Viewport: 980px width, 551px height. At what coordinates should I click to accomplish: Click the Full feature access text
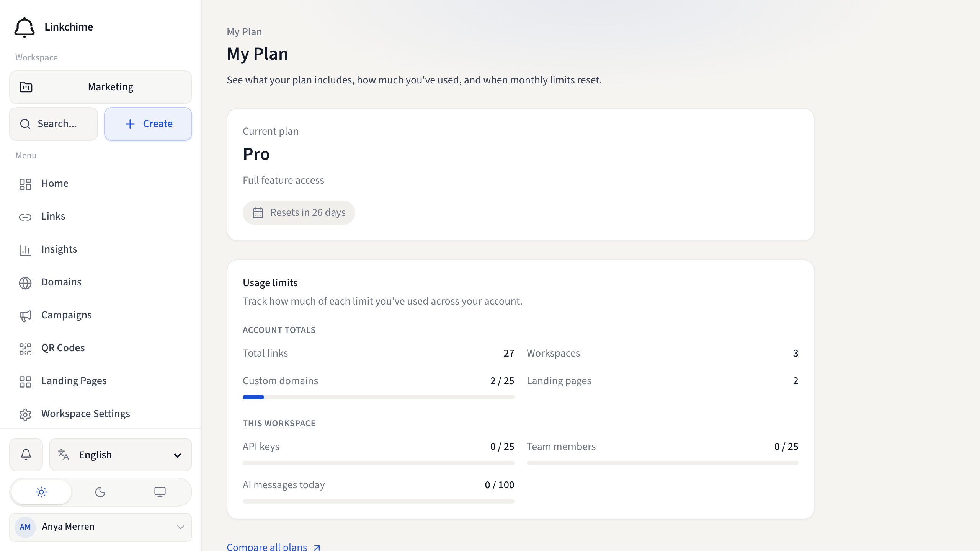tap(283, 180)
